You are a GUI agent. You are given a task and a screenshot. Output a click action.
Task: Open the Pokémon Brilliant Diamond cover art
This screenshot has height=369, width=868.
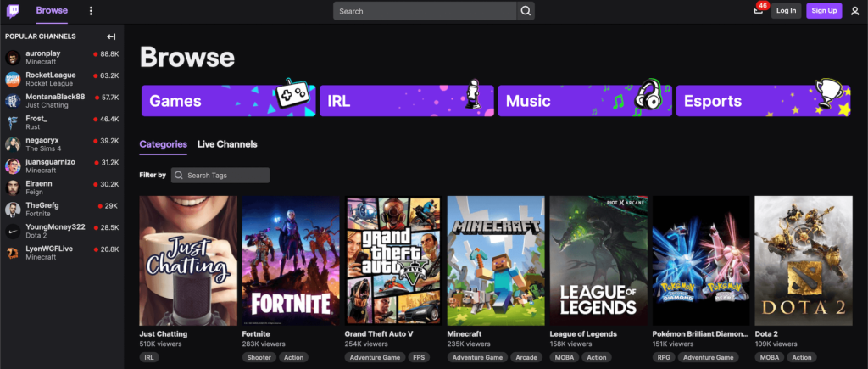(701, 260)
